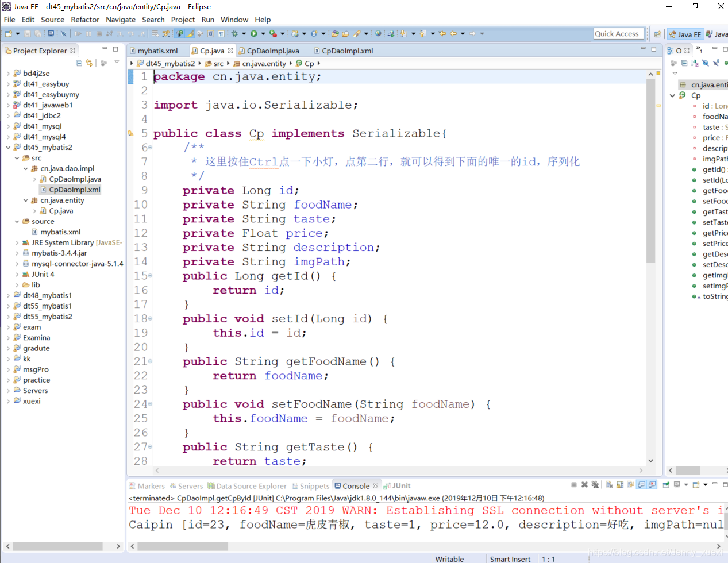728x563 pixels.
Task: Open the JUnit view tab
Action: [397, 486]
